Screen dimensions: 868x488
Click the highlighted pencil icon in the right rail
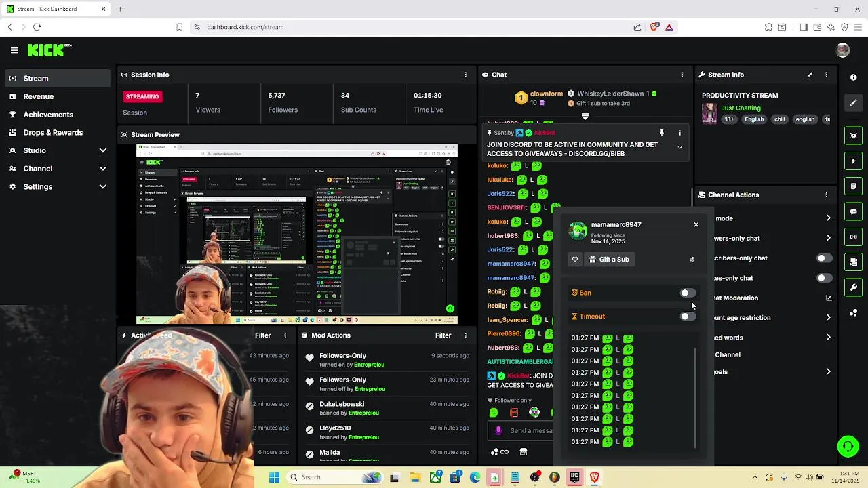coord(854,102)
